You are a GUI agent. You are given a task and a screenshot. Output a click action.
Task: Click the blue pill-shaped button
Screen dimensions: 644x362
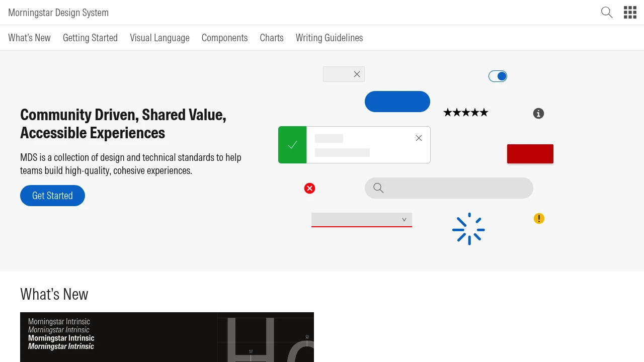pos(397,102)
